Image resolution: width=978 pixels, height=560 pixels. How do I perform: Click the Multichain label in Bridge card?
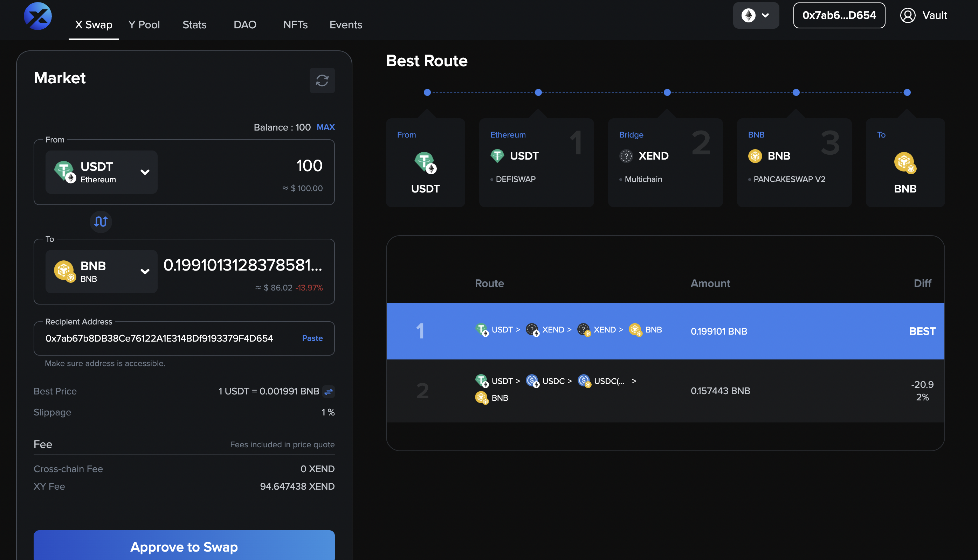[643, 179]
